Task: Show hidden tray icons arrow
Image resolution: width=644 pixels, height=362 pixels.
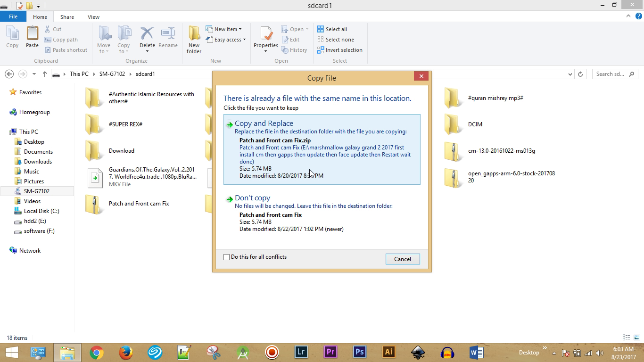Action: pyautogui.click(x=554, y=353)
